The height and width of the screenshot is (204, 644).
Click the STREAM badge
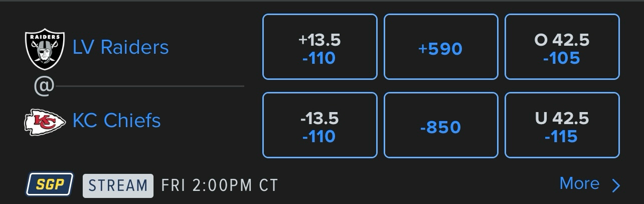pos(118,185)
